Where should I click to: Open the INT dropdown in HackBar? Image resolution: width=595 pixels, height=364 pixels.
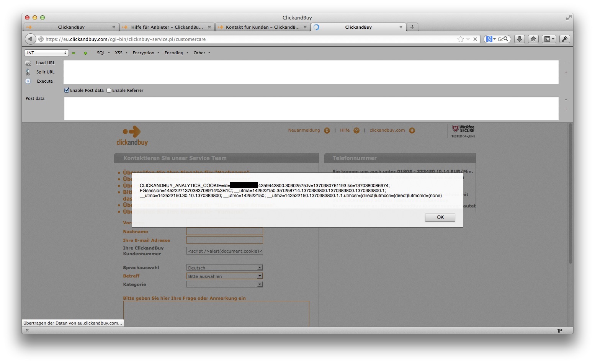click(46, 53)
